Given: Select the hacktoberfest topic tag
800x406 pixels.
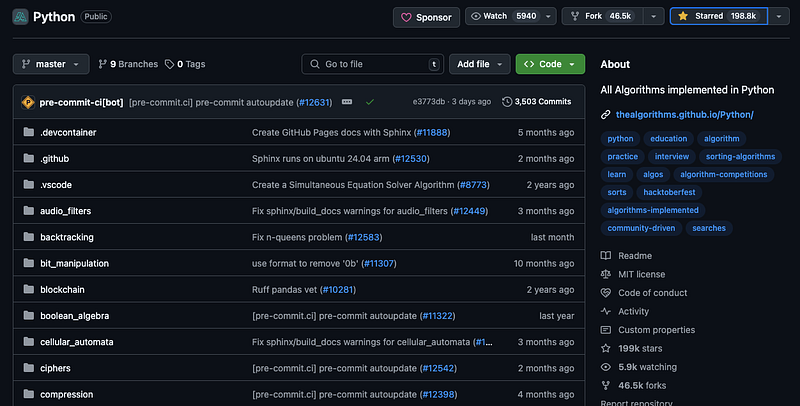Looking at the screenshot, I should click(669, 192).
